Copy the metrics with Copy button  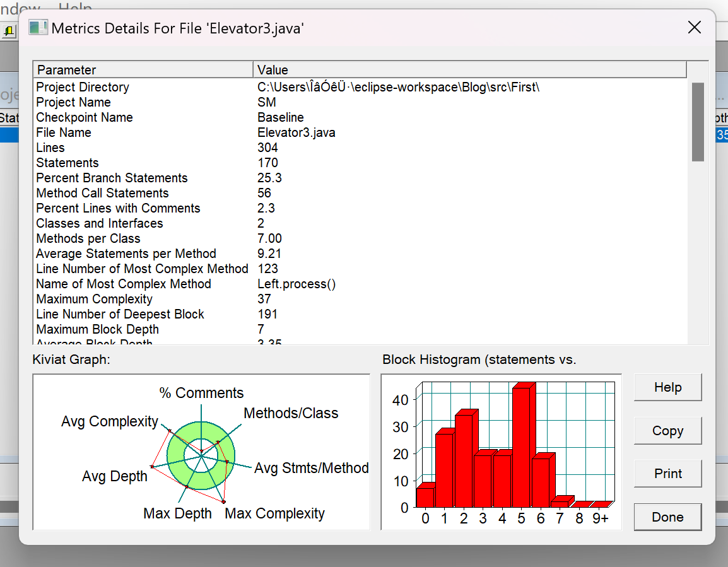(x=667, y=431)
